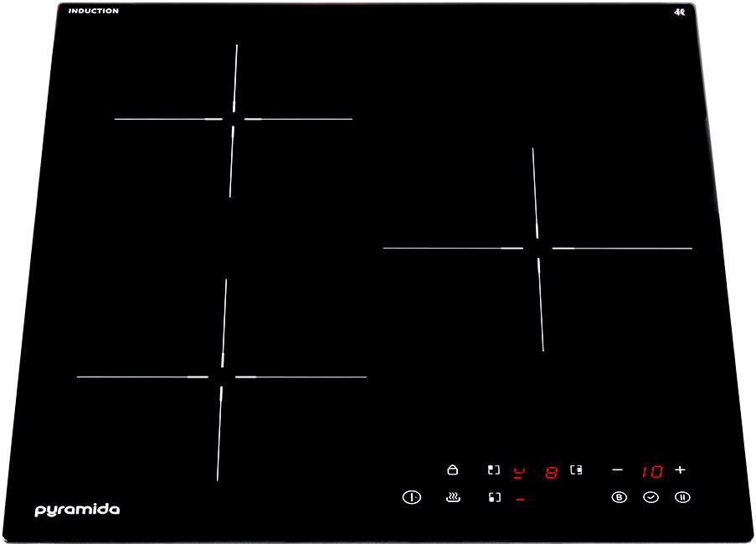Tap the Boost (B) button
Image resolution: width=756 pixels, height=544 pixels.
pyautogui.click(x=619, y=497)
